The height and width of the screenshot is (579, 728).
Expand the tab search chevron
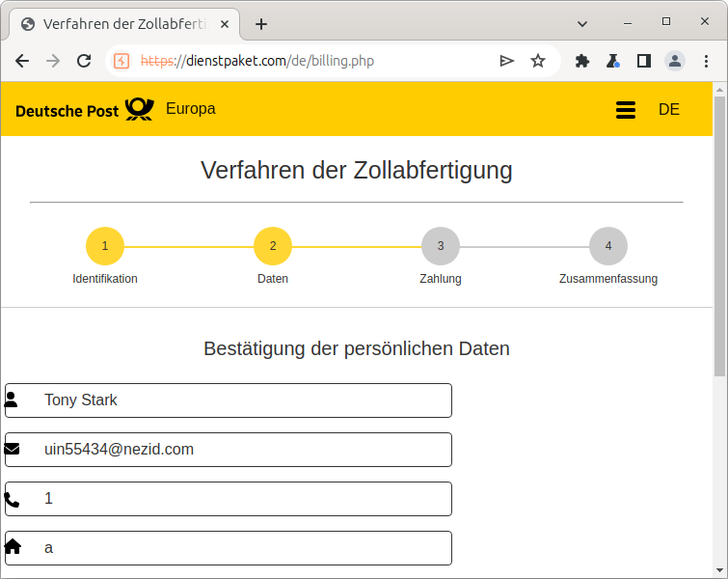point(583,23)
